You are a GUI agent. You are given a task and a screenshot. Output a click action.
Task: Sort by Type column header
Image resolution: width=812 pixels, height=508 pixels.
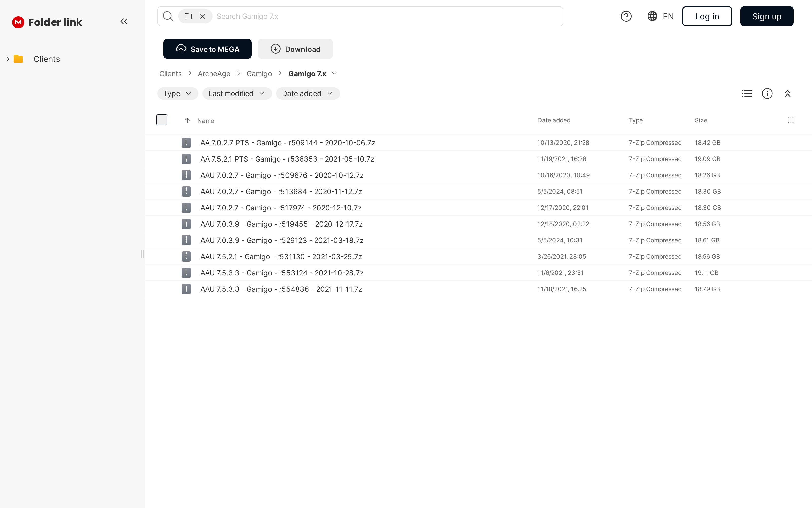pos(635,120)
